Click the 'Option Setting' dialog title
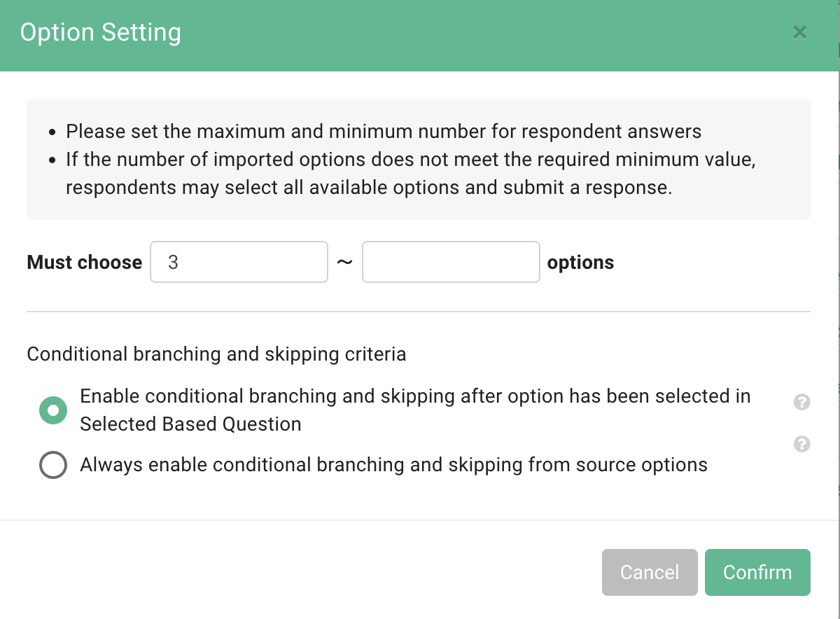Viewport: 840px width, 619px height. click(100, 32)
